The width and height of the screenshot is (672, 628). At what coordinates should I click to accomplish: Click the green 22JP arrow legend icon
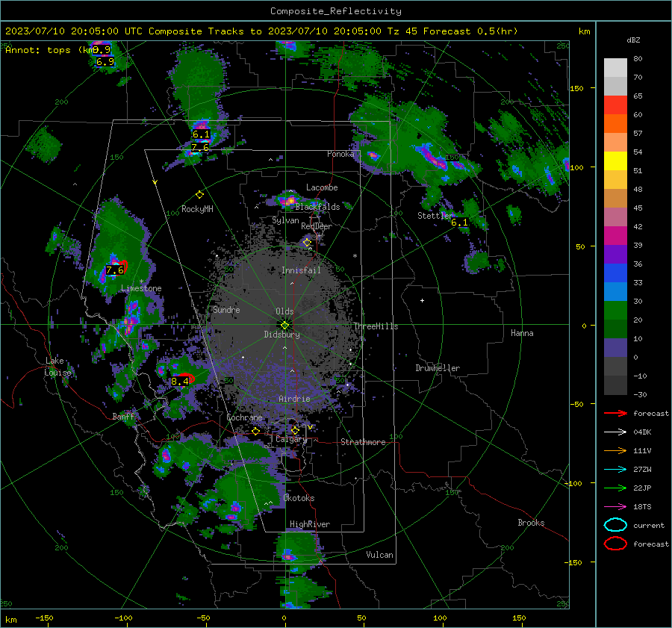(x=615, y=488)
